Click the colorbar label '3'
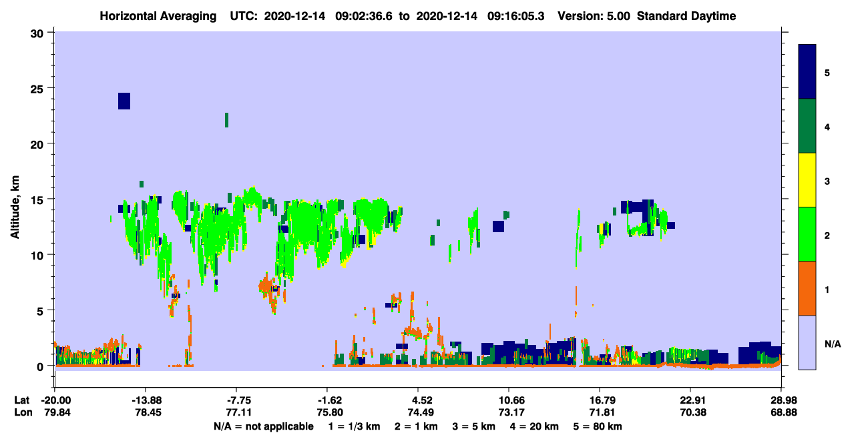This screenshot has width=868, height=445. click(x=827, y=181)
